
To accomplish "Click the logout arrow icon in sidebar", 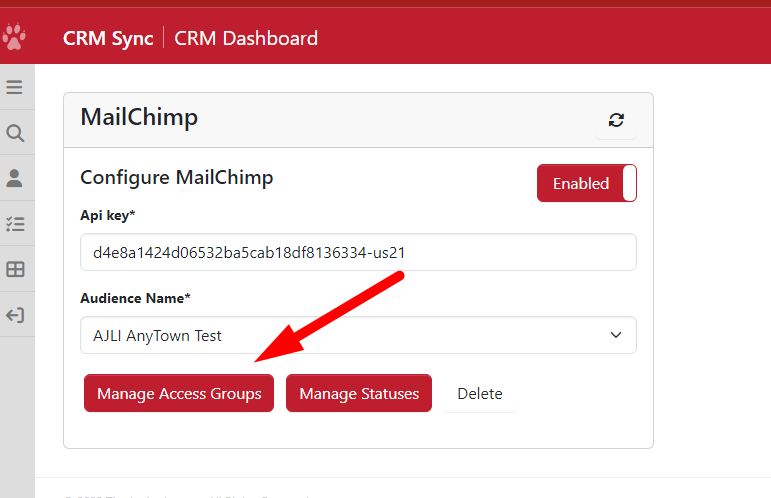I will (15, 315).
